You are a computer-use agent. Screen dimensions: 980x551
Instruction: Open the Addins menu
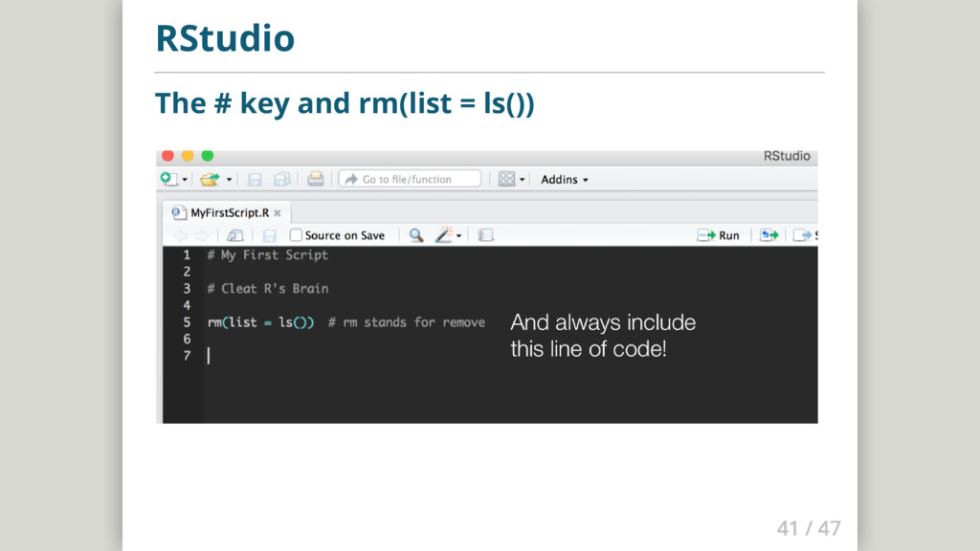pos(565,179)
